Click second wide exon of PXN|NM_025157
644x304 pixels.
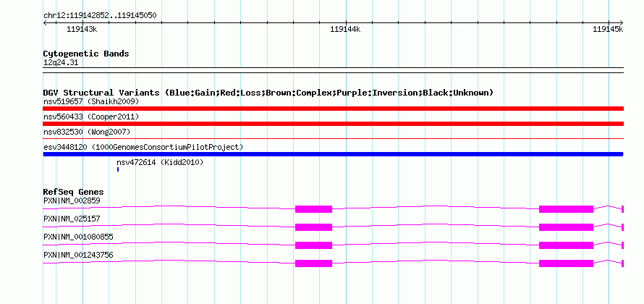click(x=566, y=227)
